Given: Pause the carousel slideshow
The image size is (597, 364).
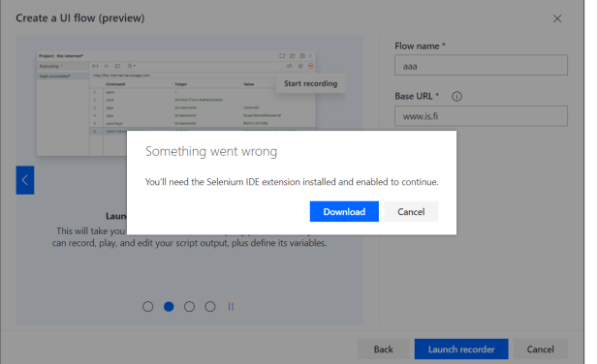Looking at the screenshot, I should point(231,307).
